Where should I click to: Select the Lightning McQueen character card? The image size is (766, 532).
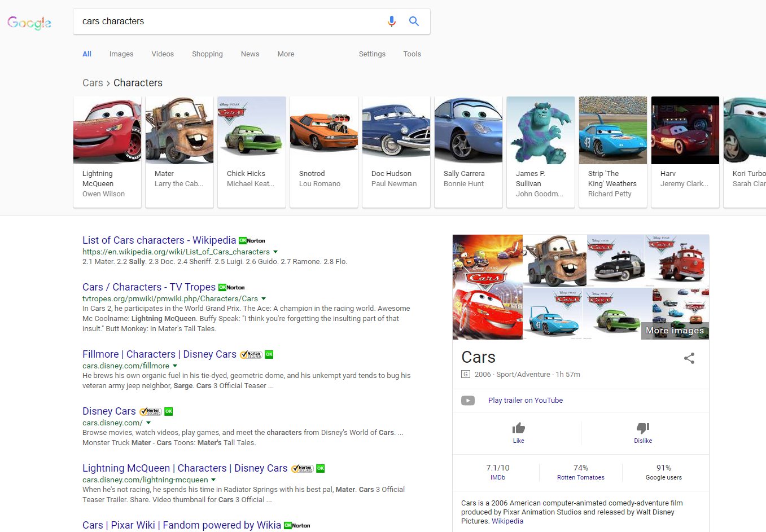pyautogui.click(x=107, y=152)
